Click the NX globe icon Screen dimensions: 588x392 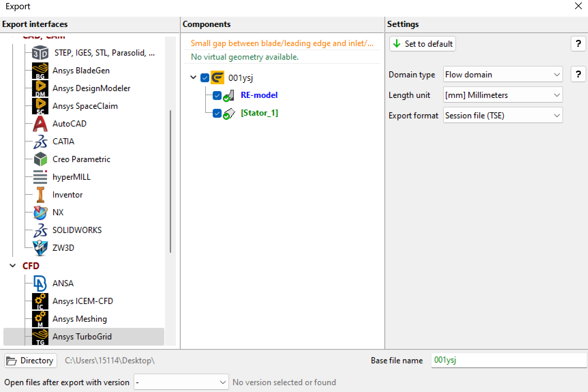point(40,213)
